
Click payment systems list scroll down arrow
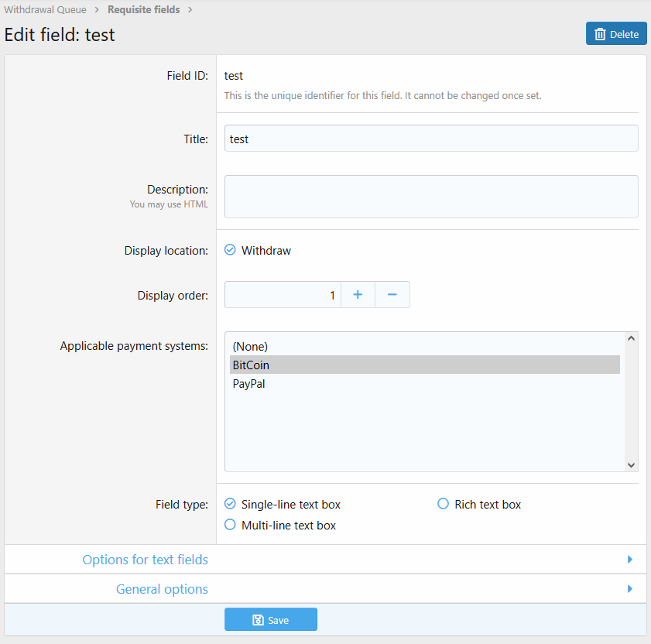(x=631, y=465)
